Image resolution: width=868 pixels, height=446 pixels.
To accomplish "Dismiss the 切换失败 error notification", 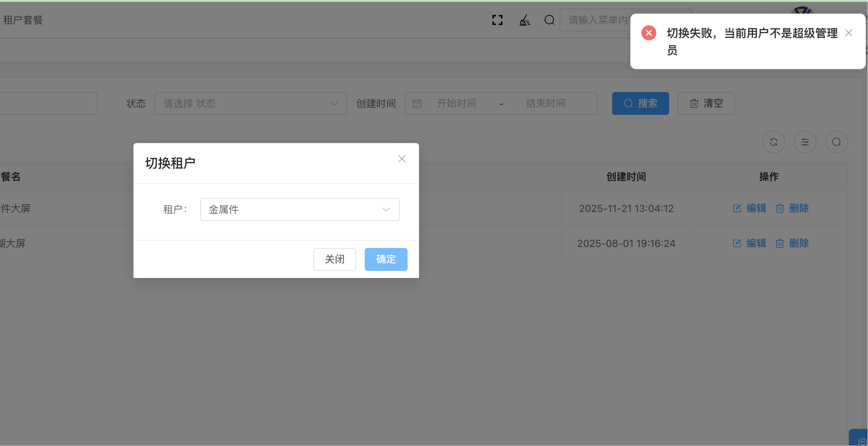I will (x=849, y=33).
